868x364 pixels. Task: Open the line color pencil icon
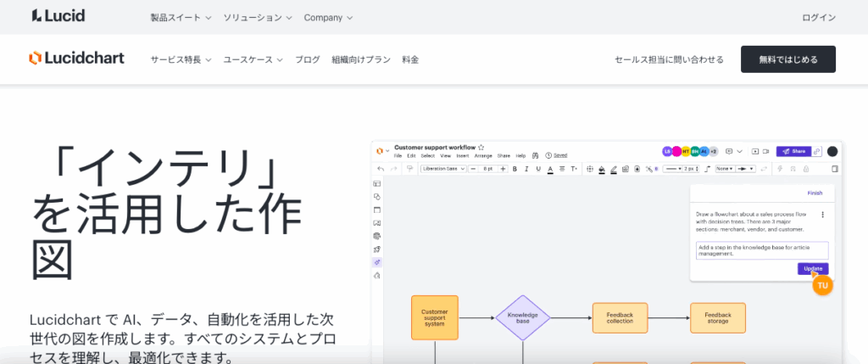click(614, 170)
